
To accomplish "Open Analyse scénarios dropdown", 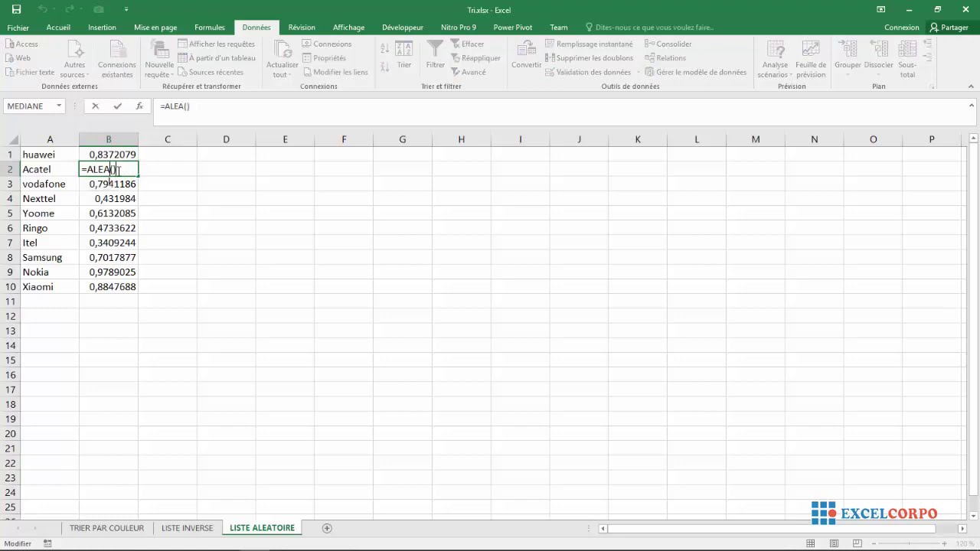I will coord(775,59).
